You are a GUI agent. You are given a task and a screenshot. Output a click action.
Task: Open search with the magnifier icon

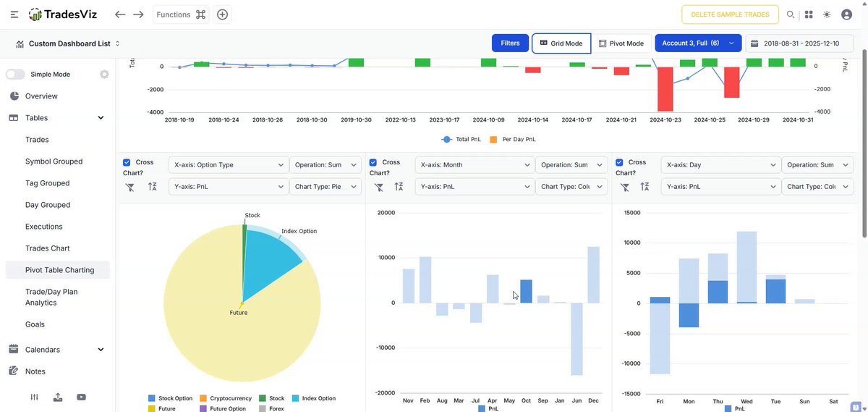(x=791, y=14)
